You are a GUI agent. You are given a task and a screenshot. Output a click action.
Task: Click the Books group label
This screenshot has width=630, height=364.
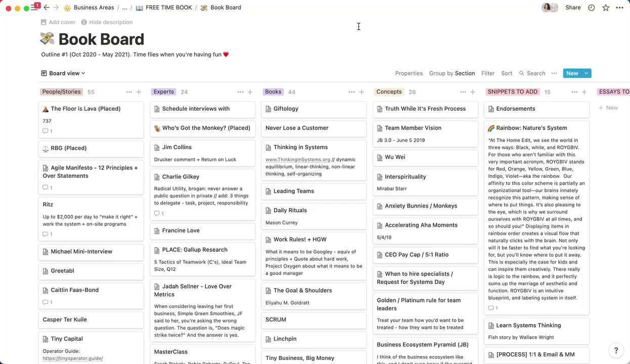[273, 92]
